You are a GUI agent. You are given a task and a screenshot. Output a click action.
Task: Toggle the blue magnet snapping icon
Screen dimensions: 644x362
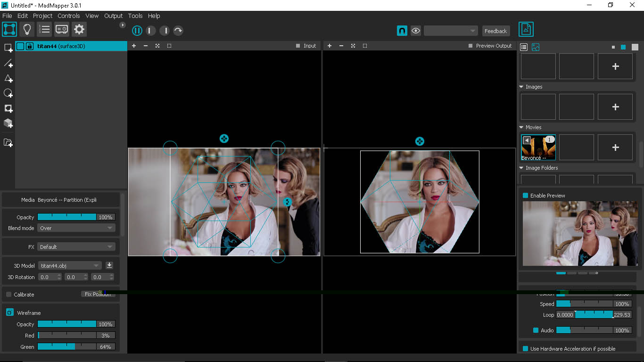coord(402,31)
